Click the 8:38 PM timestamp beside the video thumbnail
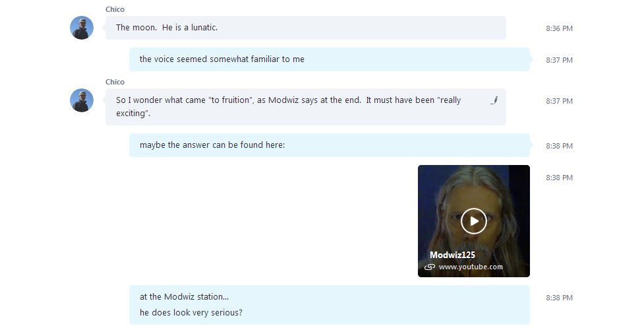The height and width of the screenshot is (332, 644). (x=559, y=178)
